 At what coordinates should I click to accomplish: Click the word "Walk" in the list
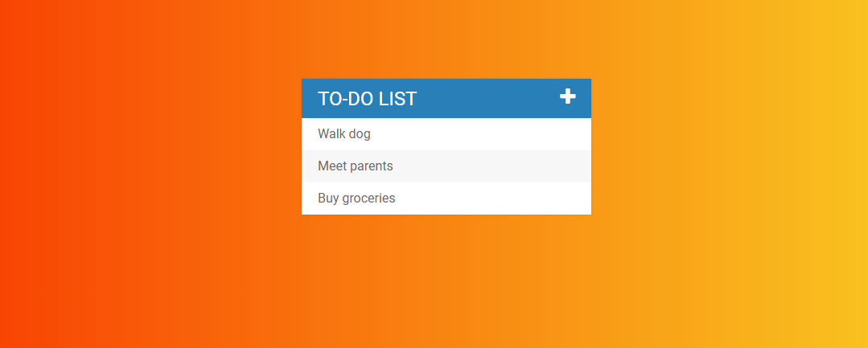coord(331,134)
